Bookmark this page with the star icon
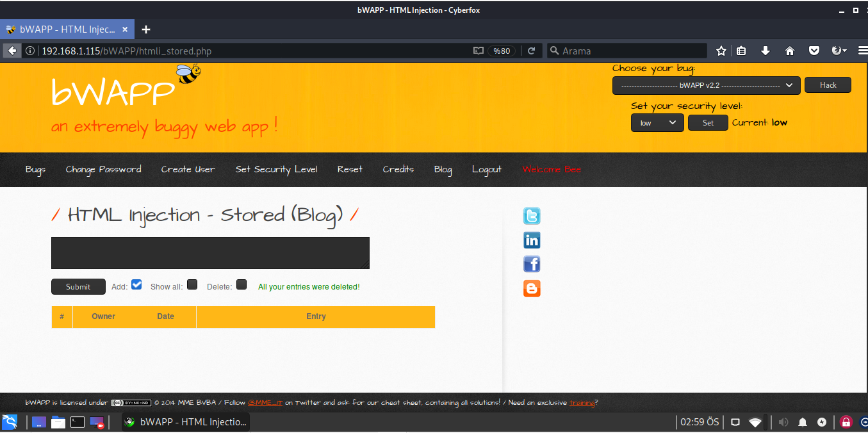The image size is (868, 433). point(721,51)
